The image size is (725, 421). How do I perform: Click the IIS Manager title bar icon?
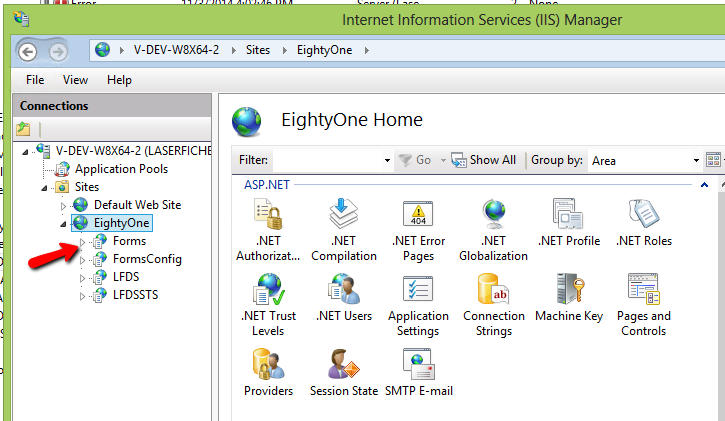[21, 19]
